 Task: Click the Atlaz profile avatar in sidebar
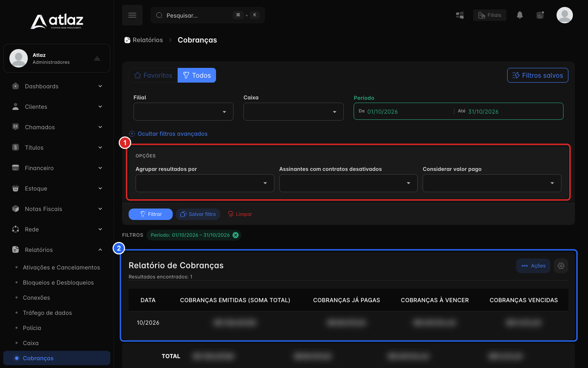click(19, 58)
